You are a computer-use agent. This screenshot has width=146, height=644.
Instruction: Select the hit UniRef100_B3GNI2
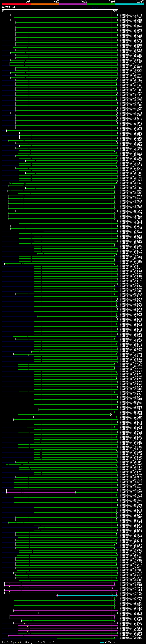pos(131,65)
